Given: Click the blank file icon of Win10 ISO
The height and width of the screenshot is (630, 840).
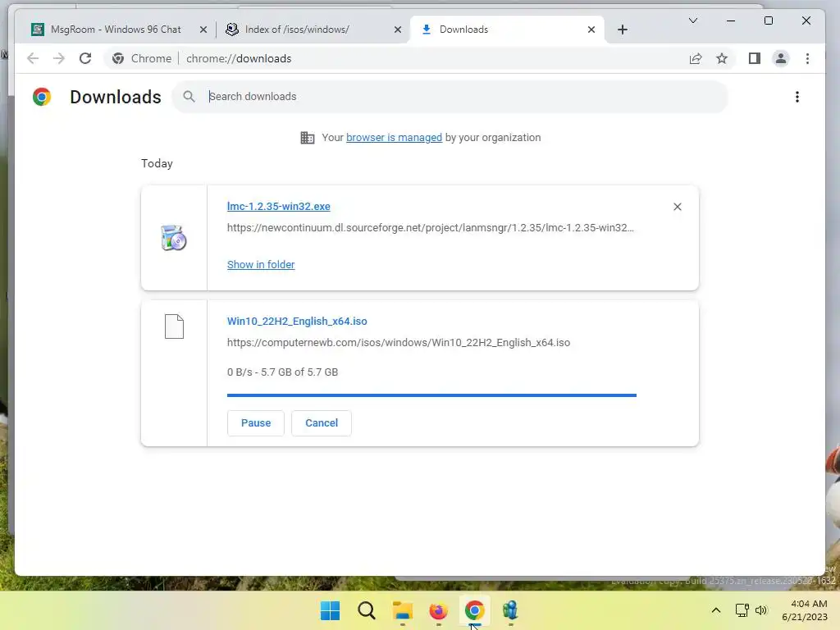Looking at the screenshot, I should click(174, 326).
